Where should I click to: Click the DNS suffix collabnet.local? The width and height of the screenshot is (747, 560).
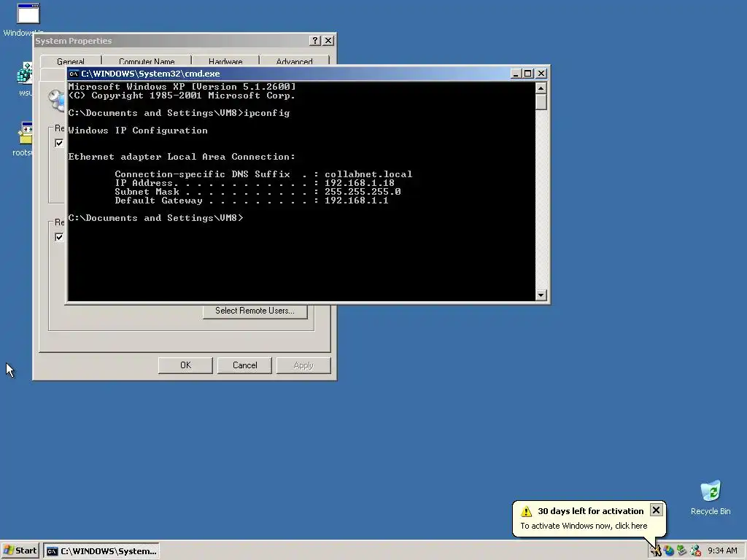pos(368,174)
